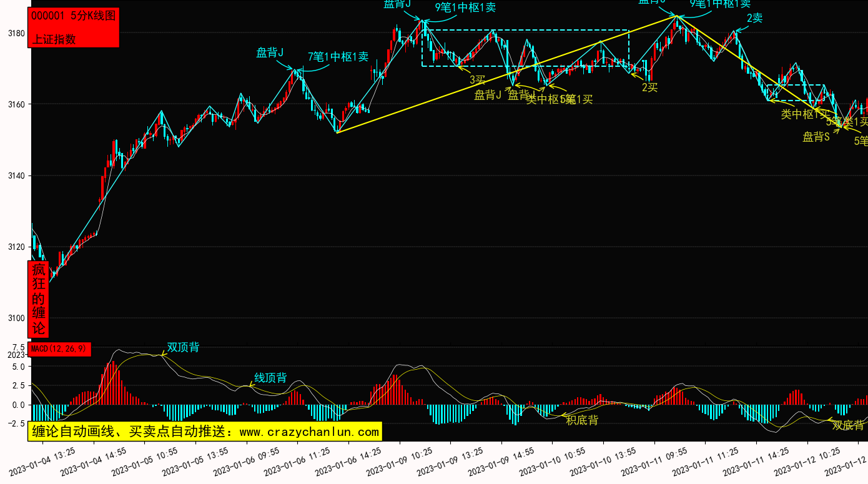Click the 类中枢1买 label near 盘背S
The height and width of the screenshot is (484, 868).
tap(806, 114)
